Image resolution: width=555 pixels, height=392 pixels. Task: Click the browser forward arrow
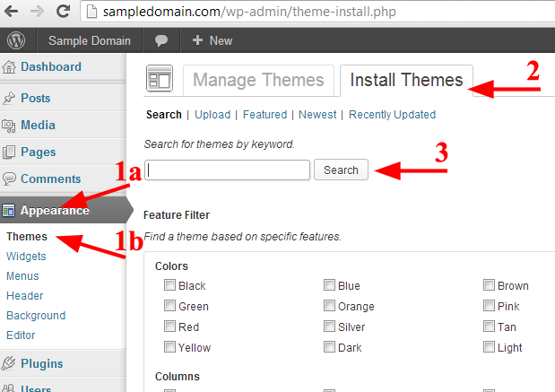tap(37, 12)
